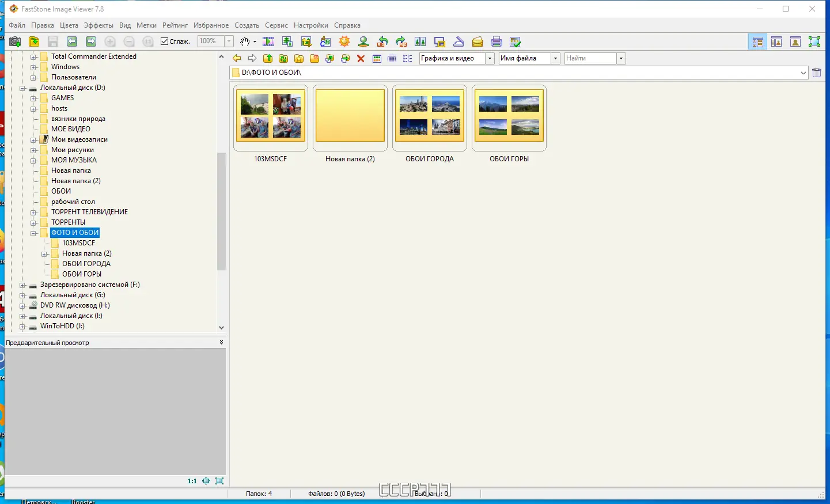Viewport: 830px width, 504px height.
Task: Open the slideshow tool in toolbar
Action: (x=268, y=41)
